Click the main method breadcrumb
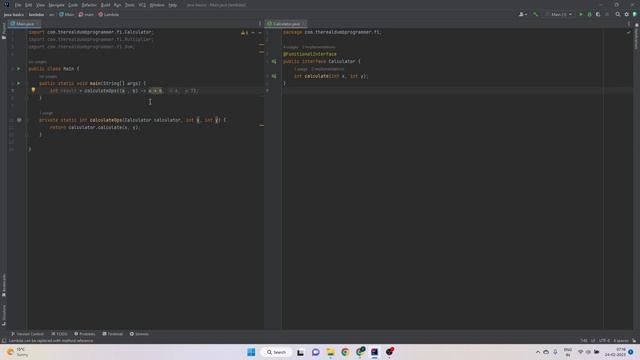Viewport: 640px width, 360px height. pyautogui.click(x=86, y=14)
